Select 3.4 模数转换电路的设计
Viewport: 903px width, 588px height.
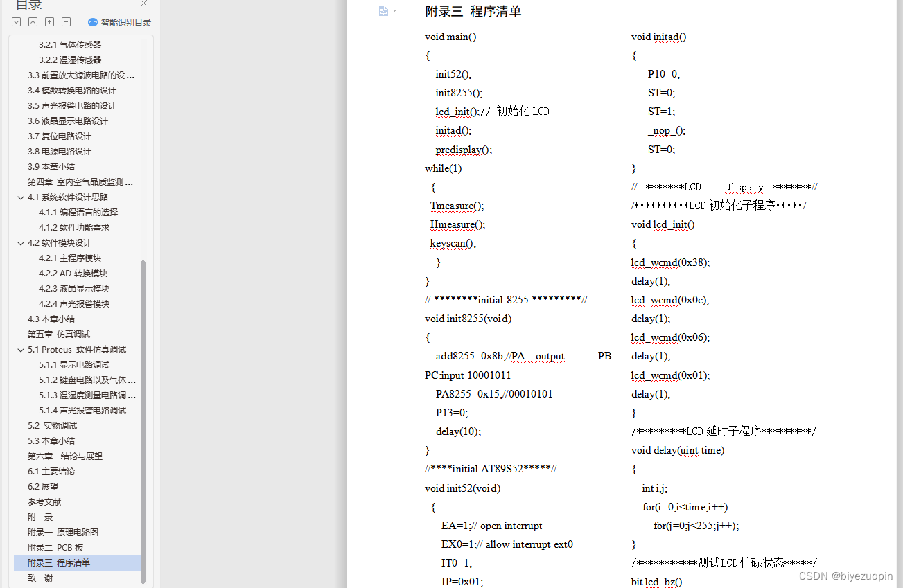[72, 91]
